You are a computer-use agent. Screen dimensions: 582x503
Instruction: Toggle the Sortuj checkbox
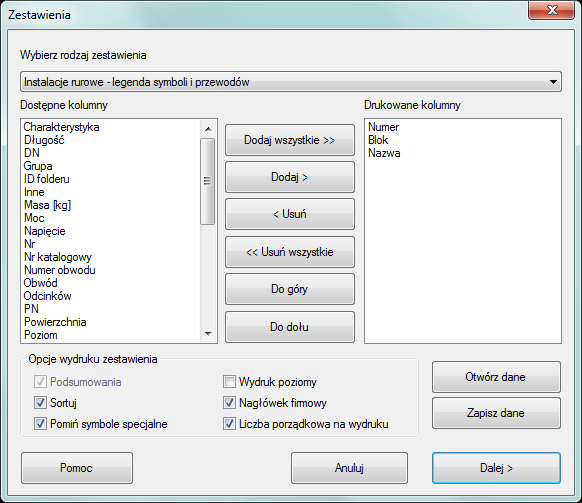(x=40, y=402)
